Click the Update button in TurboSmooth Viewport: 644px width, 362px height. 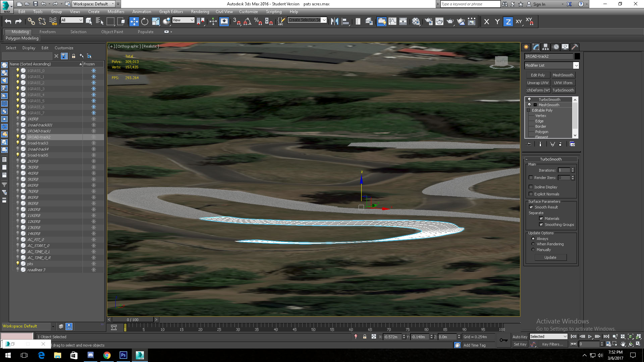tap(550, 257)
